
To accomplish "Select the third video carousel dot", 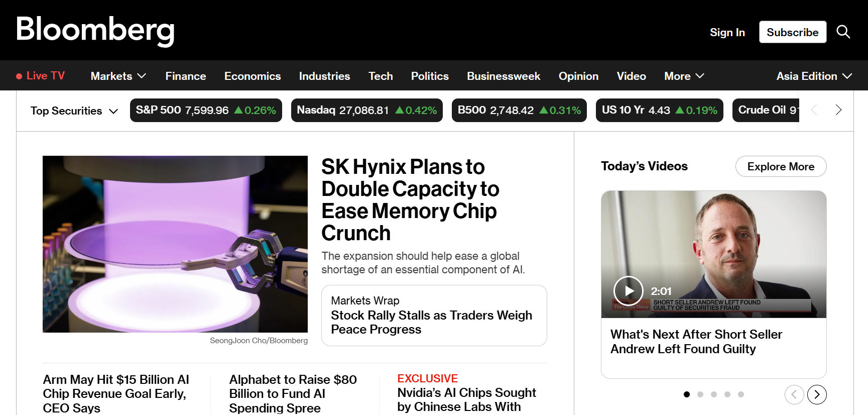I will 714,394.
